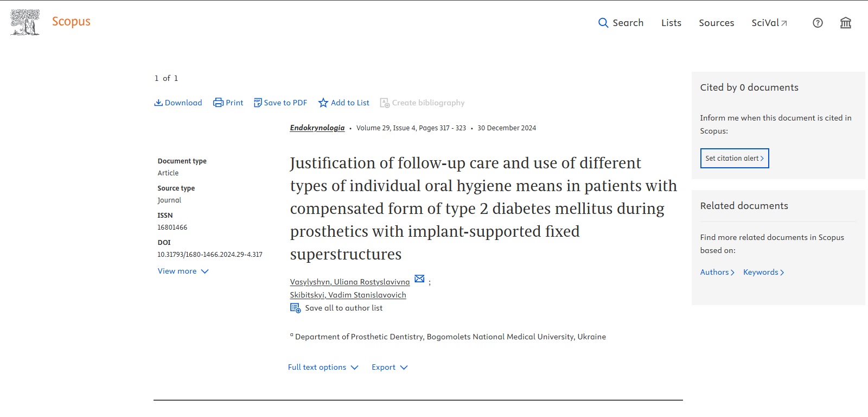Viewport: 868px width, 417px height.
Task: Print this document record
Action: pos(228,103)
